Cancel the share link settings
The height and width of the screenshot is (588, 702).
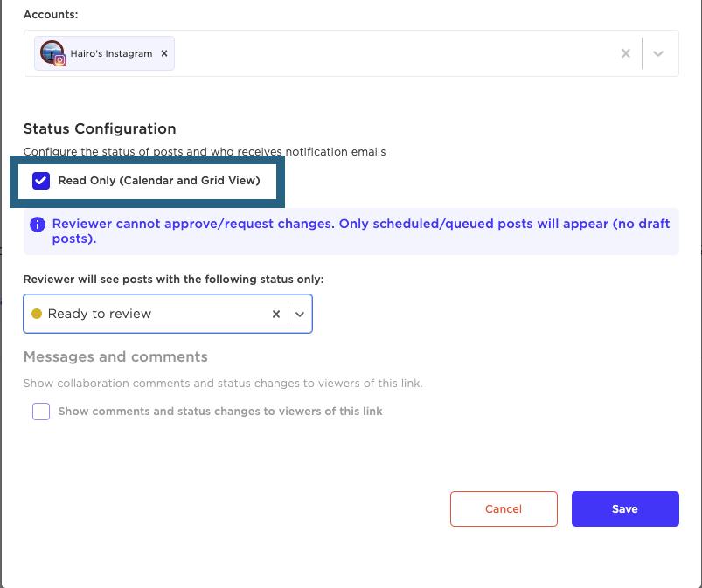pos(504,508)
